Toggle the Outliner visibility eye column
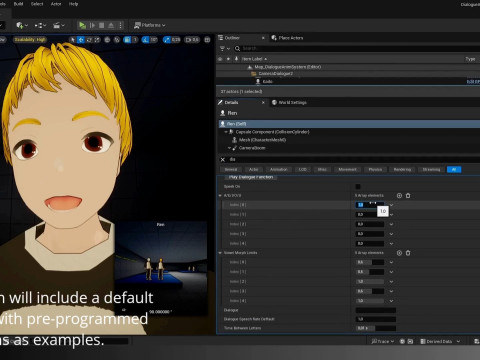The image size is (480, 360). pyautogui.click(x=220, y=59)
